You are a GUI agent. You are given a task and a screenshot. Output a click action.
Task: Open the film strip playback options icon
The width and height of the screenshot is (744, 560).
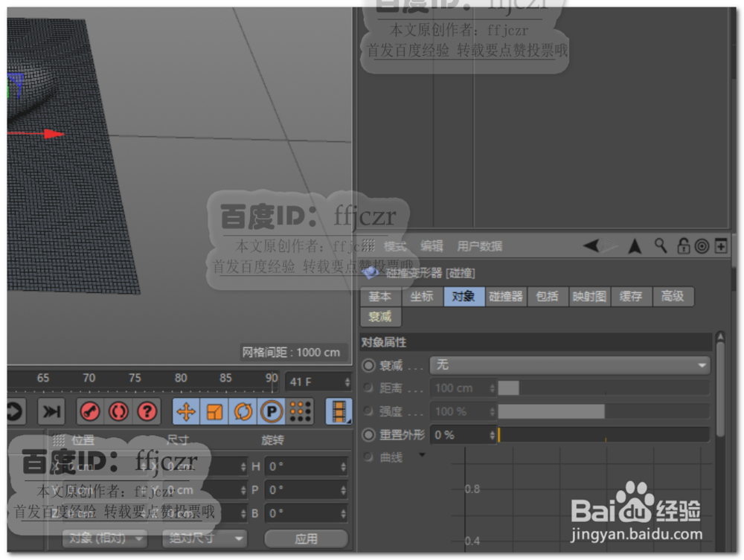[x=339, y=411]
